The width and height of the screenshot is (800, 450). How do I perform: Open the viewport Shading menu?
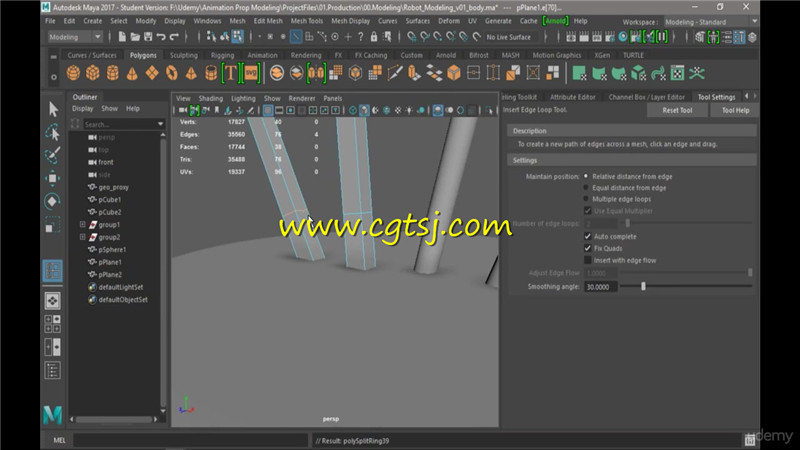tap(211, 98)
